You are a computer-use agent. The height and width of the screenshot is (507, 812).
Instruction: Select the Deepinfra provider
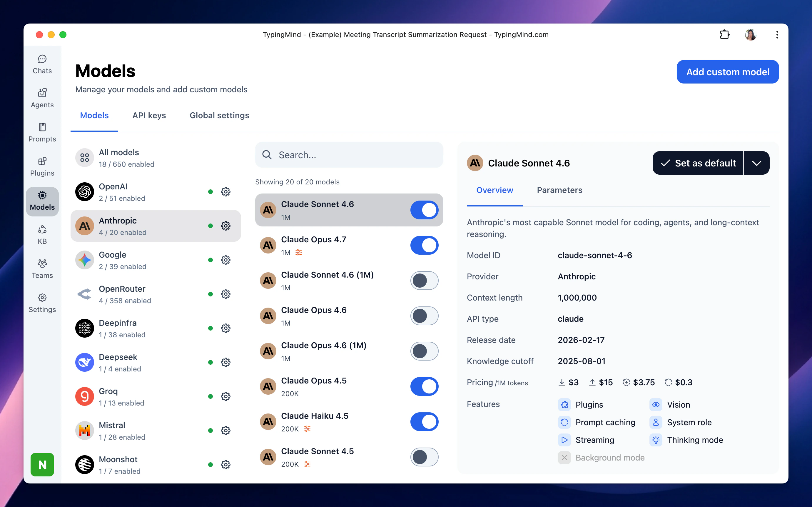[x=156, y=328]
